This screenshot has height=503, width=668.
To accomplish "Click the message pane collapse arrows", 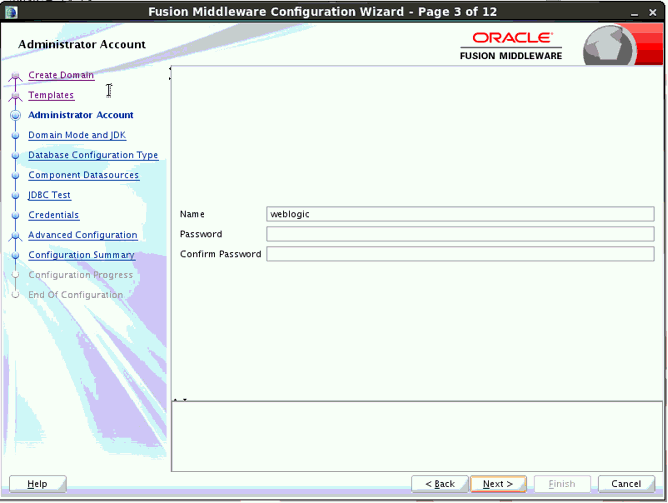I will tap(180, 400).
